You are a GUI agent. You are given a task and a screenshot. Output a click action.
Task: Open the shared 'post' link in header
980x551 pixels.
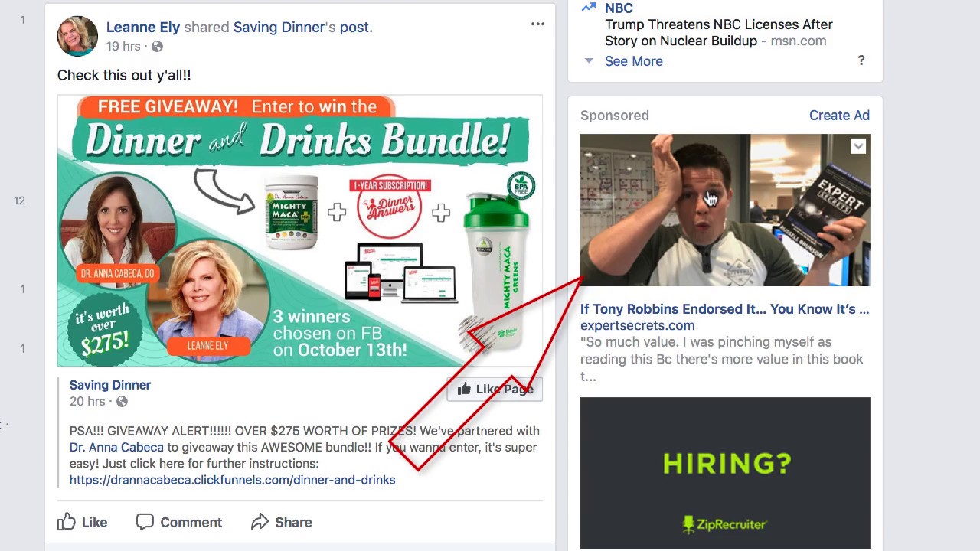click(x=354, y=27)
